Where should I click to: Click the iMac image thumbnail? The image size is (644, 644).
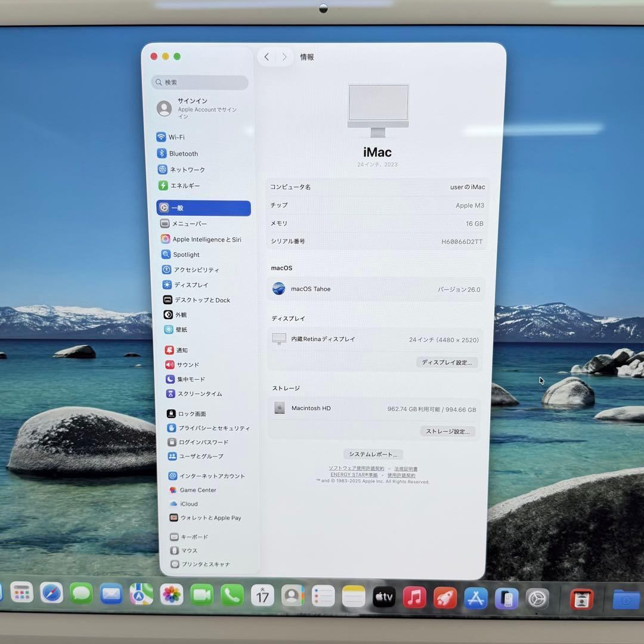point(378,110)
